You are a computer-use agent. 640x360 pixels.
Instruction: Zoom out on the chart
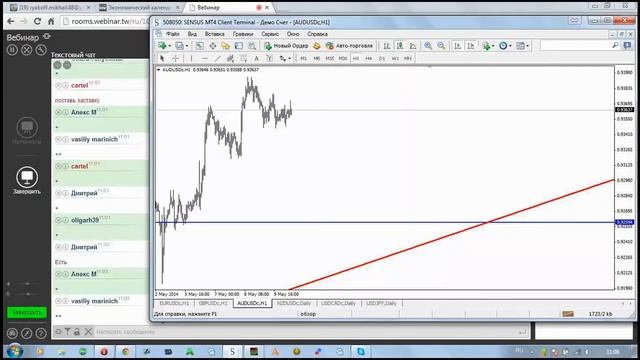(441, 46)
